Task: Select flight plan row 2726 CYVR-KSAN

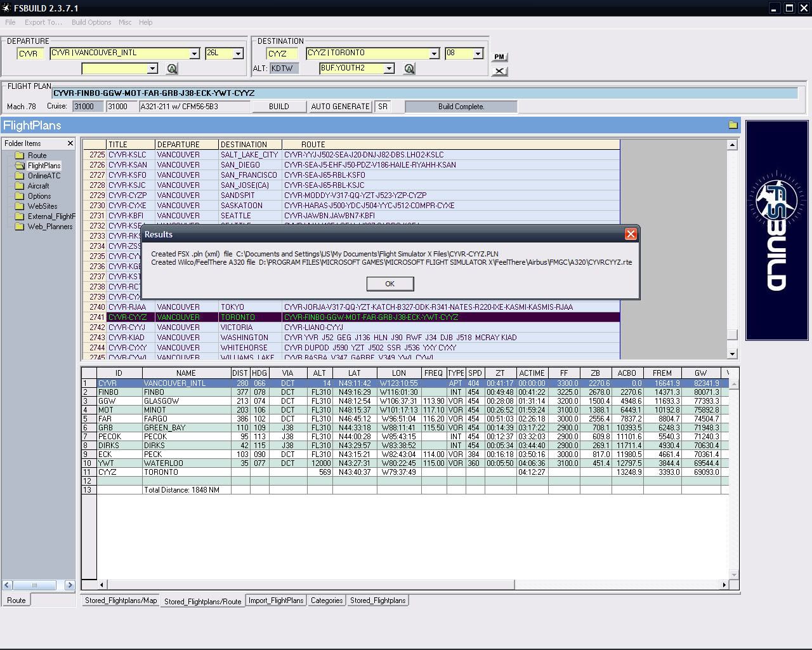Action: pyautogui.click(x=351, y=165)
